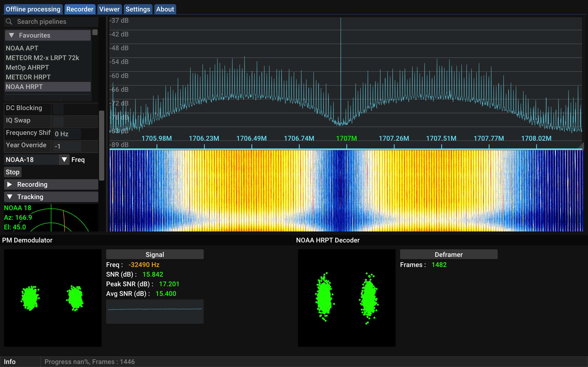Viewport: 588px width, 367px height.
Task: Edit the Year Override value
Action: (67, 146)
